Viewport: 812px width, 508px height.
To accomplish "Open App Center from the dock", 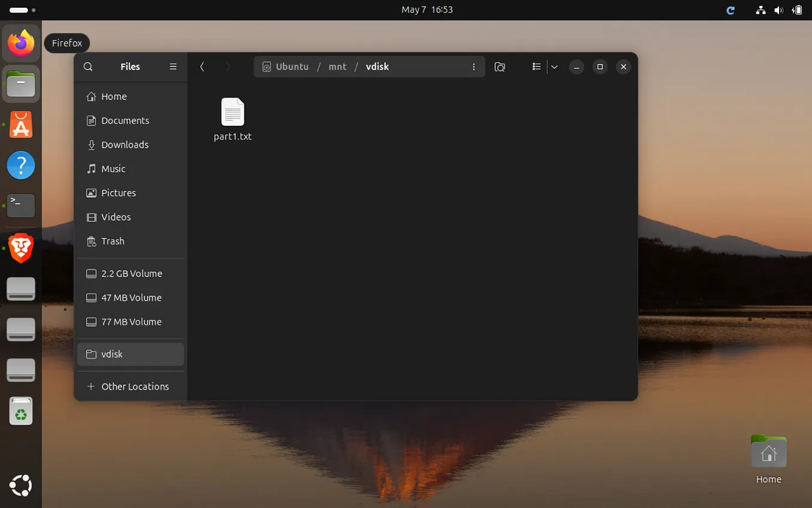I will 21,124.
